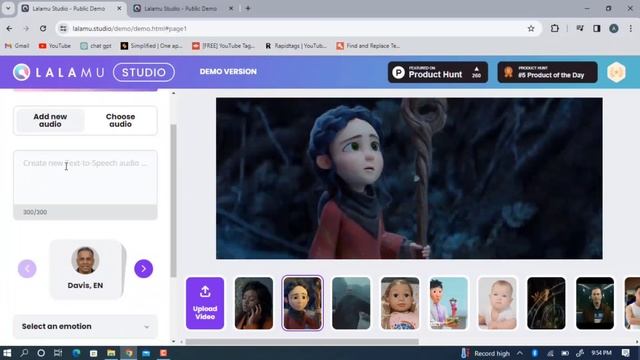Open the Simplified bookmark

pyautogui.click(x=151, y=46)
